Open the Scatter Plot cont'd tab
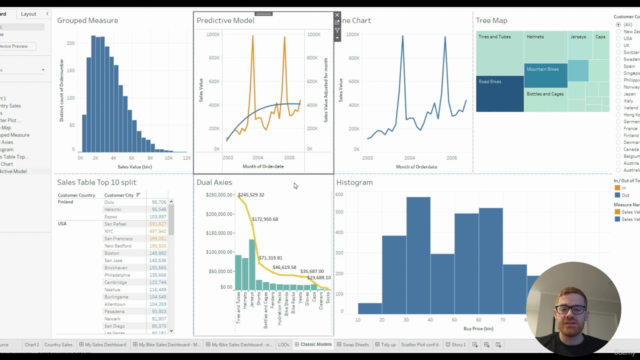 [420, 345]
